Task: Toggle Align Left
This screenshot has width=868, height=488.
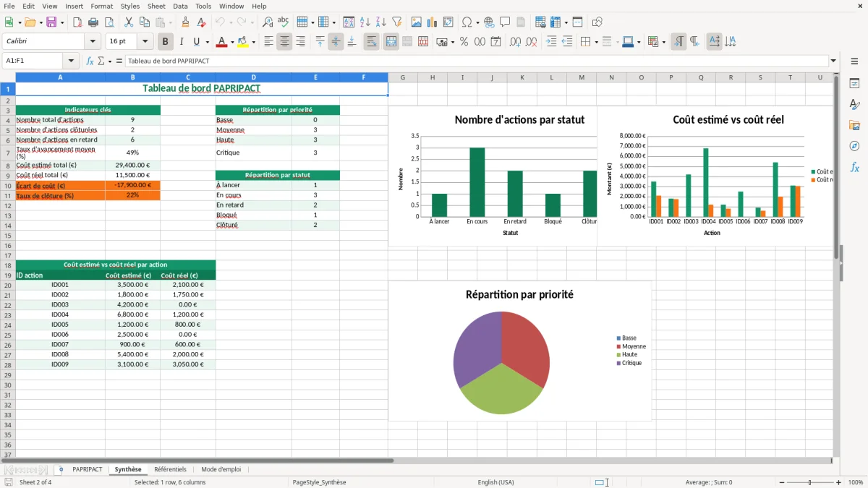Action: (269, 42)
